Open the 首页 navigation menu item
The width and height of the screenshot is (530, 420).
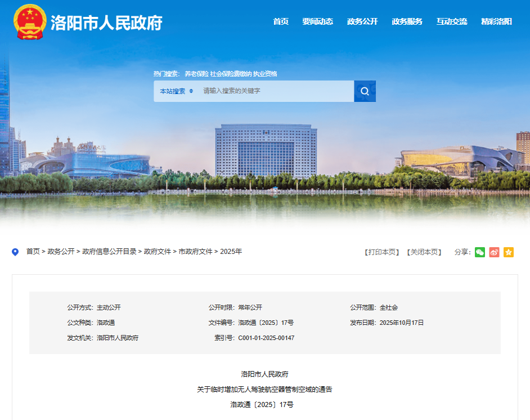[x=281, y=21]
